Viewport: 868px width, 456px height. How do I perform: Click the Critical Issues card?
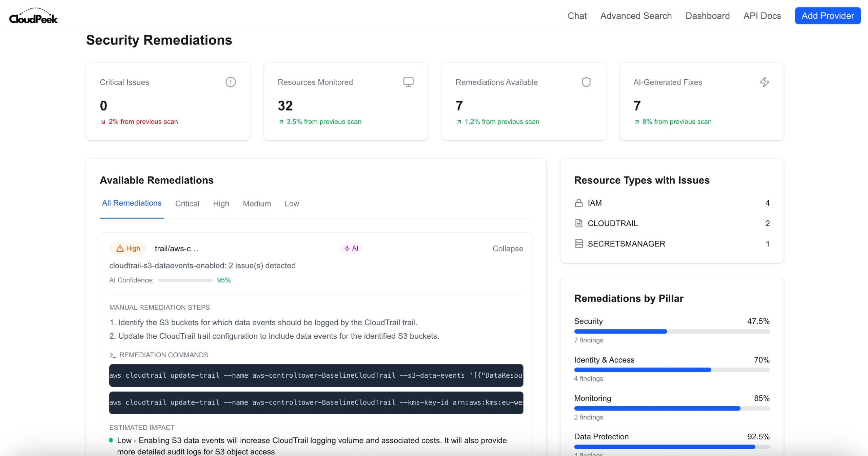[x=168, y=101]
